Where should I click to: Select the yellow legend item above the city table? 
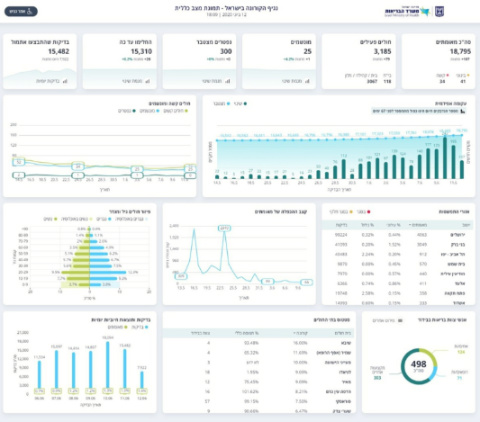(x=341, y=212)
